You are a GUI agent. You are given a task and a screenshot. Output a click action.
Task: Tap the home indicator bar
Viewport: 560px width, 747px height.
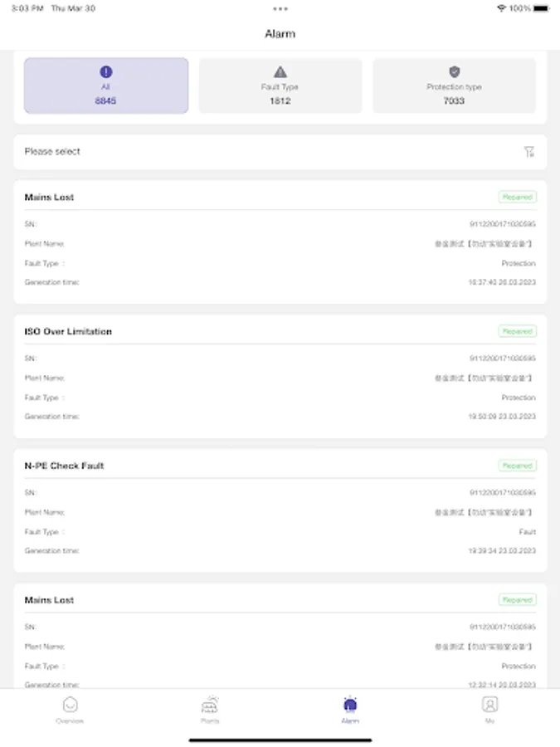[x=280, y=740]
